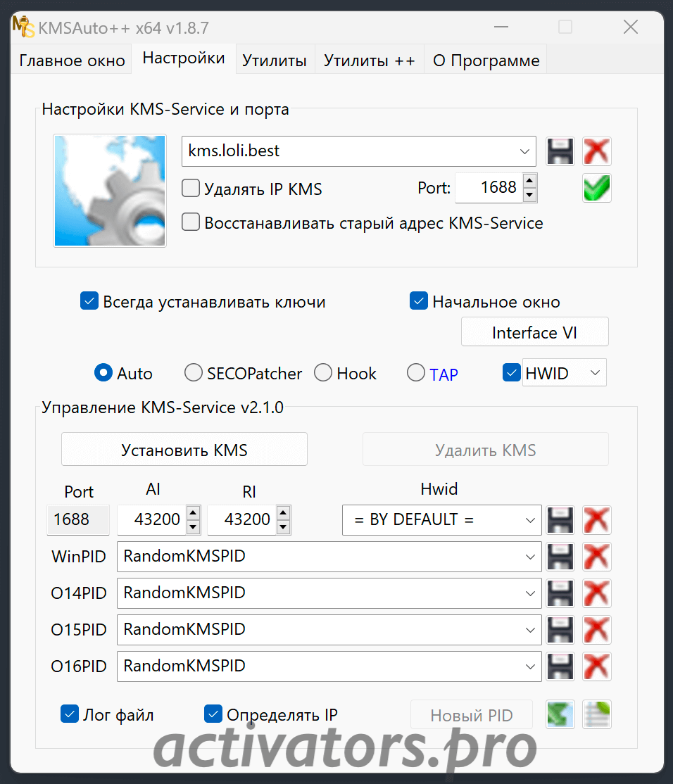Expand the WinPID RandomKMSPID dropdown

pyautogui.click(x=530, y=557)
